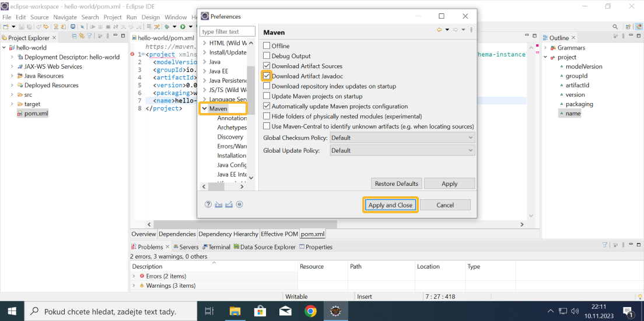Screen dimensions: 644x321
Task: Open the Global Checksum Policy dropdown
Action: pos(402,137)
